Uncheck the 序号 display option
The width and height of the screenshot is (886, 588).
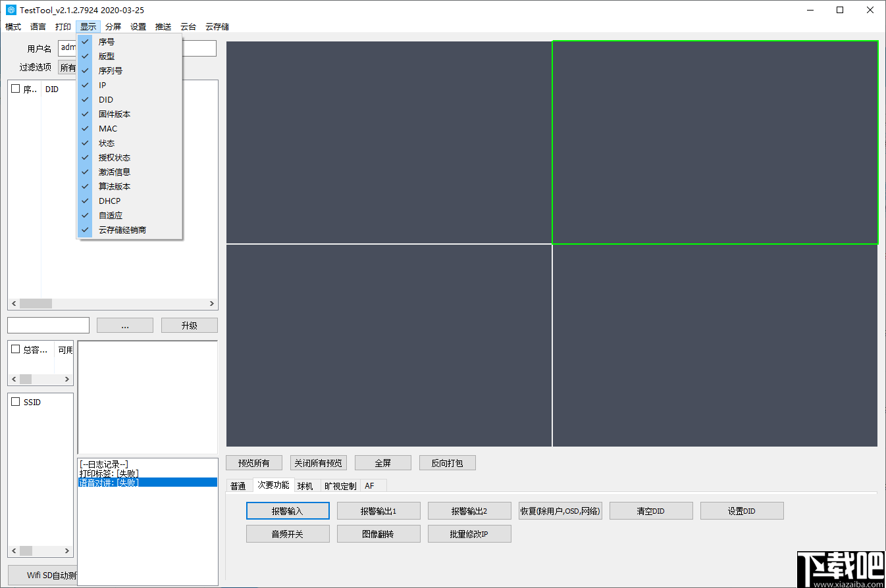(x=107, y=41)
